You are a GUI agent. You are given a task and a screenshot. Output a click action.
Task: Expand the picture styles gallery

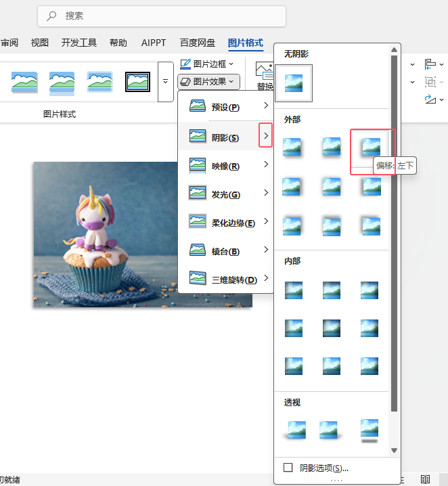(x=165, y=81)
